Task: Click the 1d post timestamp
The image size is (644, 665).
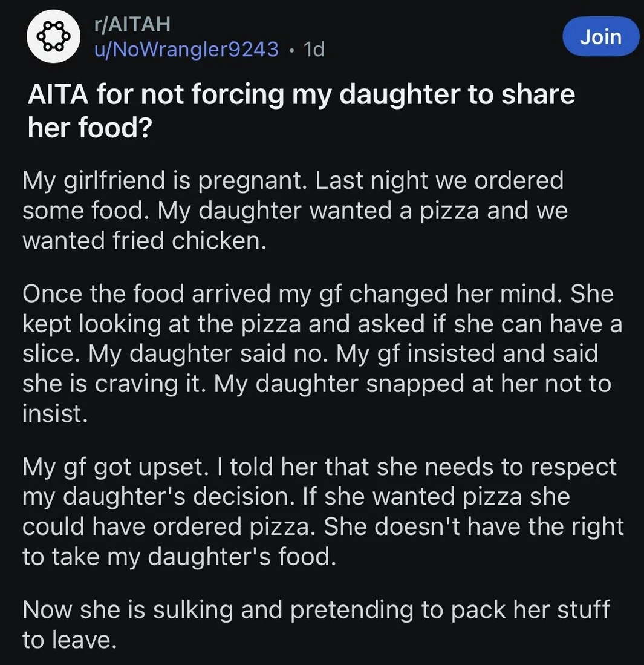Action: click(x=314, y=49)
